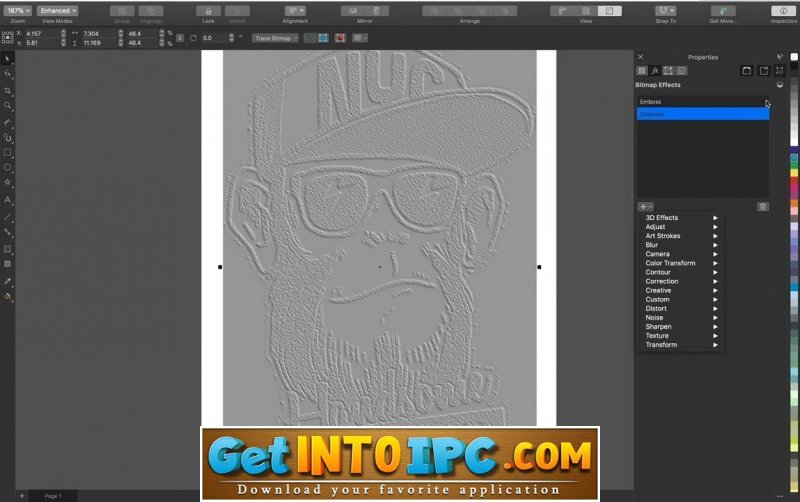Click the Mirror horizontally button

353,11
